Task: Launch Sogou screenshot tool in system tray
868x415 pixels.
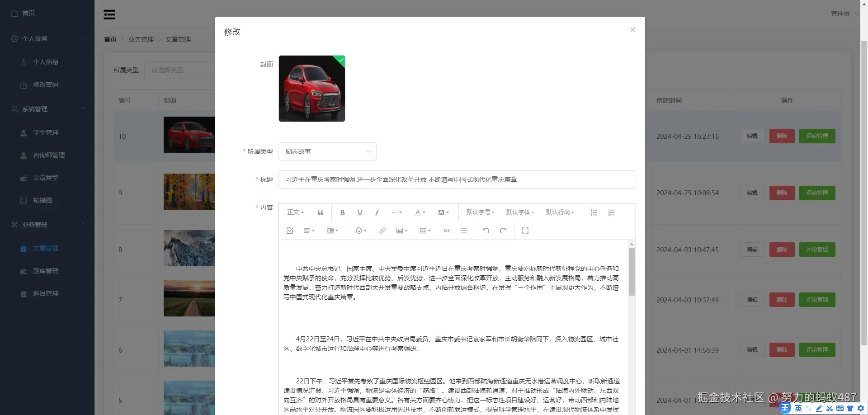Action: tap(829, 408)
